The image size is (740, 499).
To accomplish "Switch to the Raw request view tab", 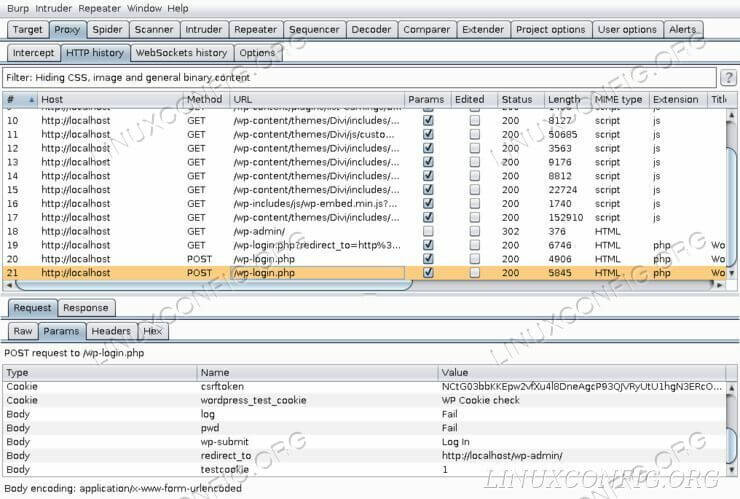I will 23,331.
